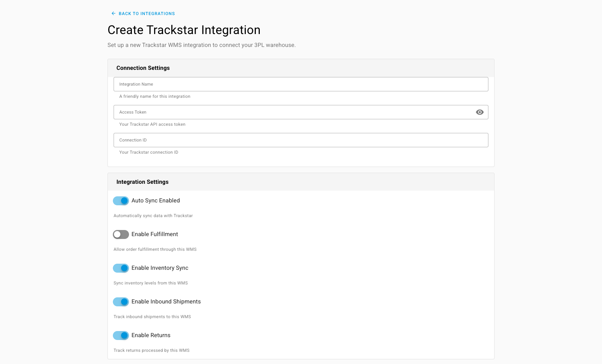Image resolution: width=602 pixels, height=364 pixels.
Task: Toggle the Enable Returns switch
Action: [121, 335]
